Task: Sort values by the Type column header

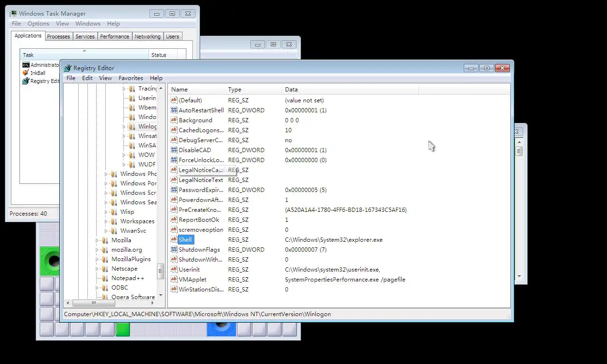Action: click(x=254, y=89)
